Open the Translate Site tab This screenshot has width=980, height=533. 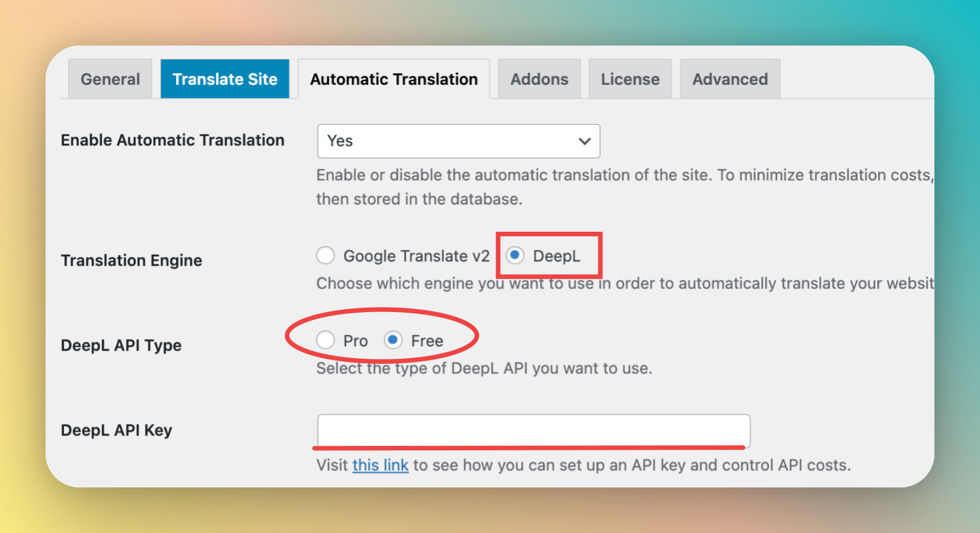pos(225,79)
